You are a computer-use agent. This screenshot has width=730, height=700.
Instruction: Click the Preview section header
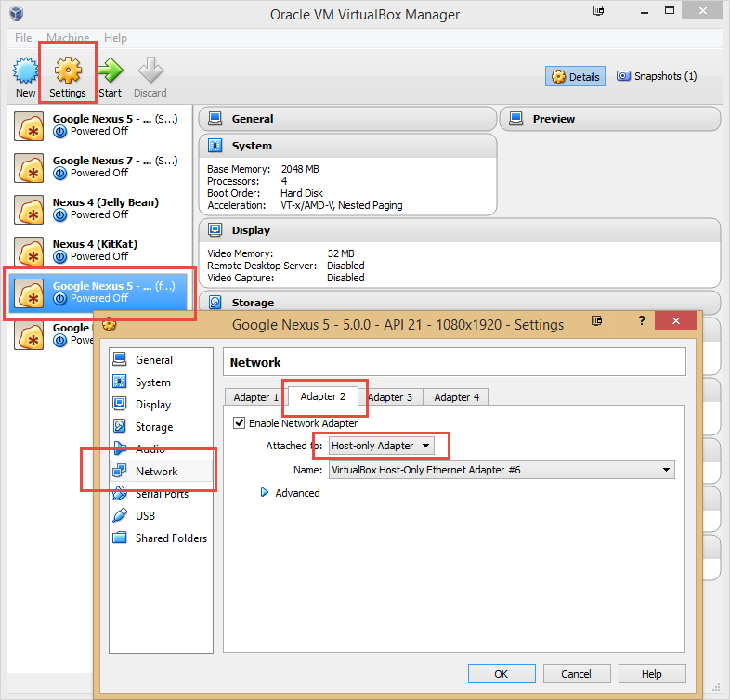tap(610, 119)
